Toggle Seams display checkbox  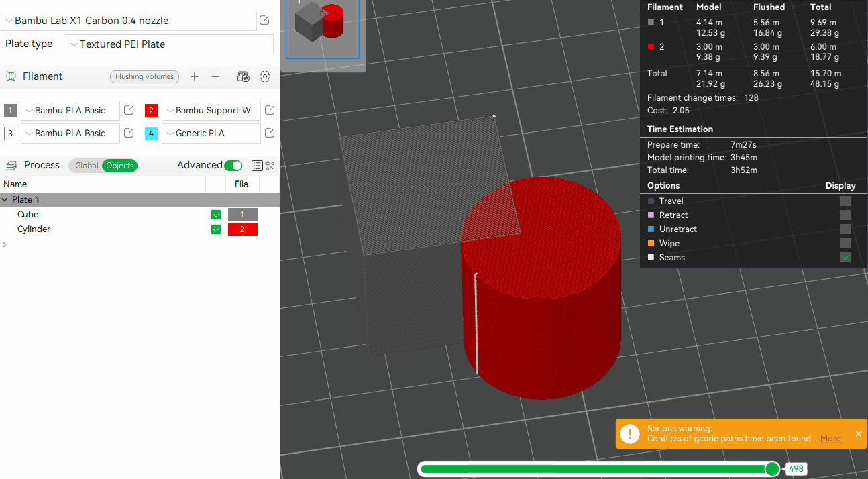point(845,258)
